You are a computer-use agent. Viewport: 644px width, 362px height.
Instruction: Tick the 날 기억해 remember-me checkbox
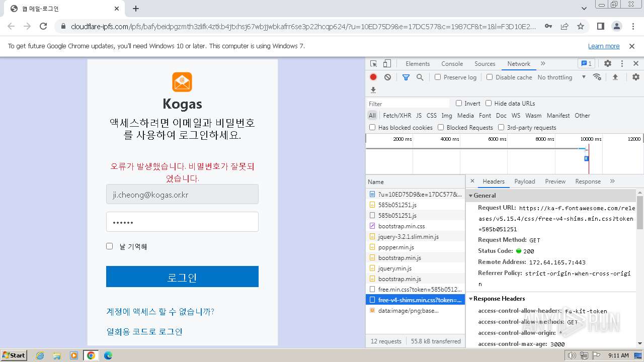point(109,246)
